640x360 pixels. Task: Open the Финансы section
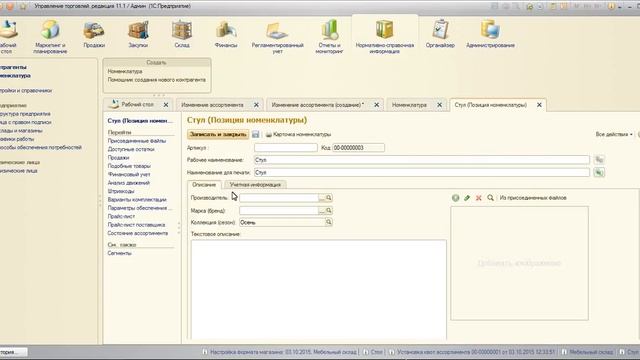tap(226, 35)
